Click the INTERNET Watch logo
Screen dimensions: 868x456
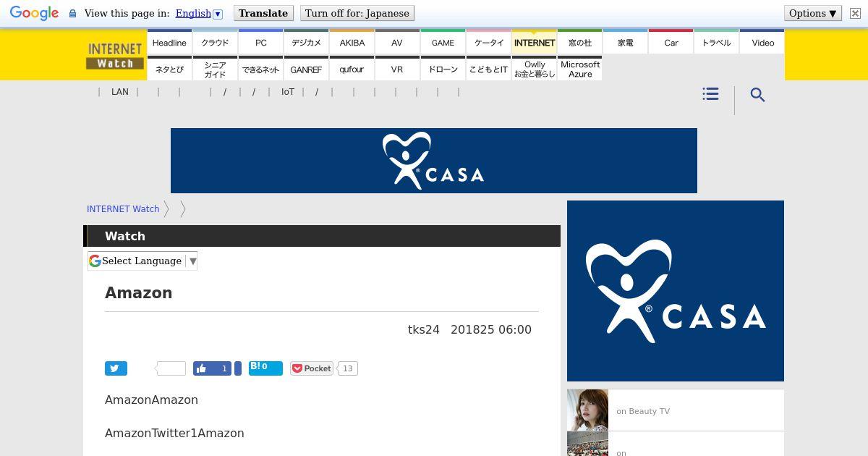pos(114,56)
